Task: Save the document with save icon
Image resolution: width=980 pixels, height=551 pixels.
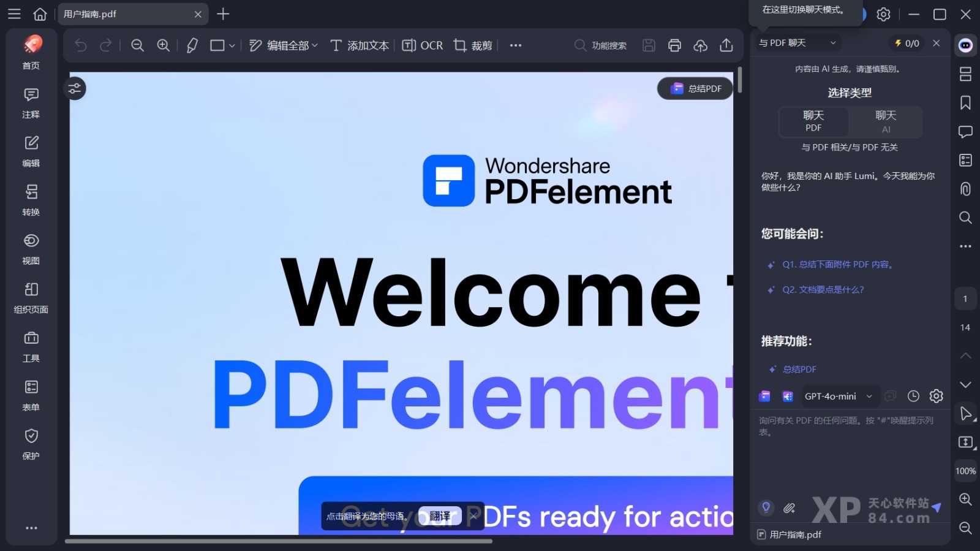Action: 649,45
